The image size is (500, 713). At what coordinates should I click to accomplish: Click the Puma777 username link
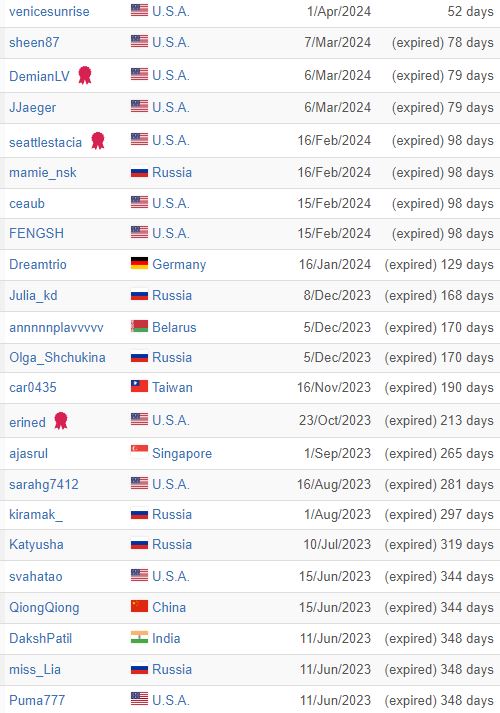pos(37,700)
